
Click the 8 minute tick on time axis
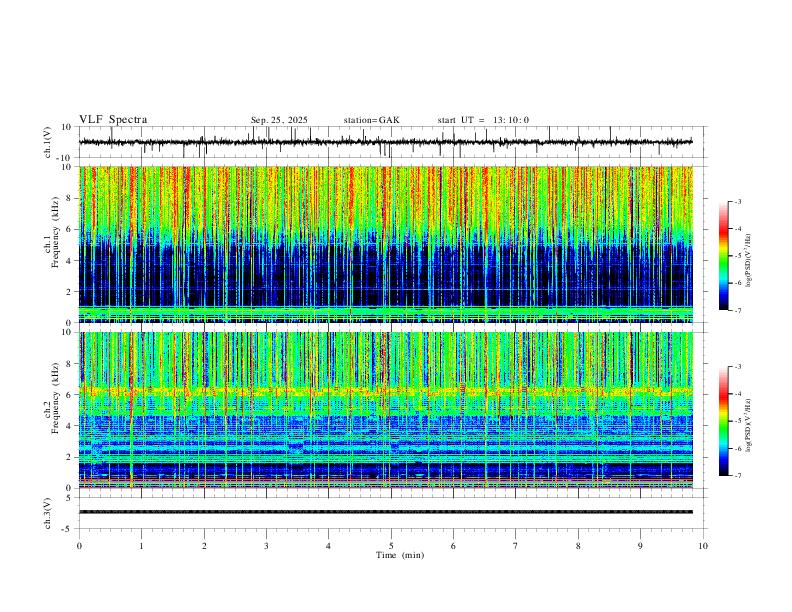578,546
